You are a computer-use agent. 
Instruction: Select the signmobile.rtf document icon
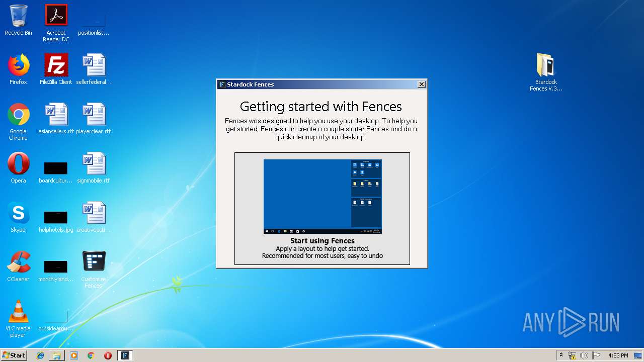pyautogui.click(x=94, y=168)
